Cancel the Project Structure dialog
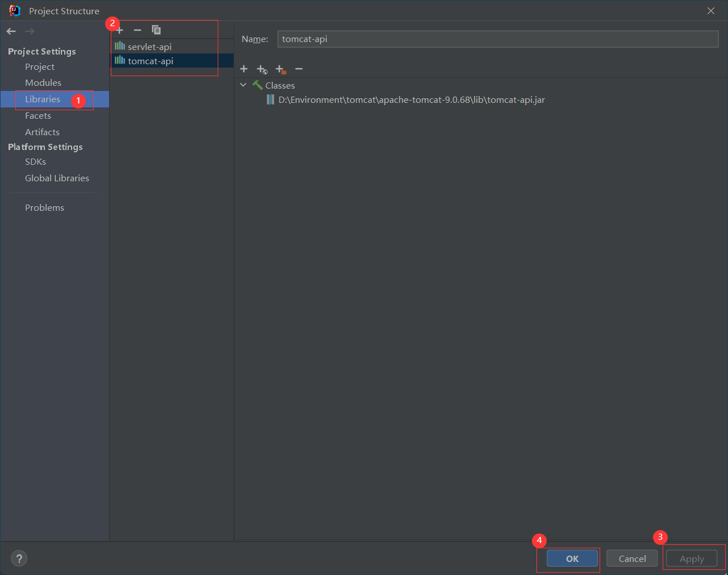 [632, 559]
